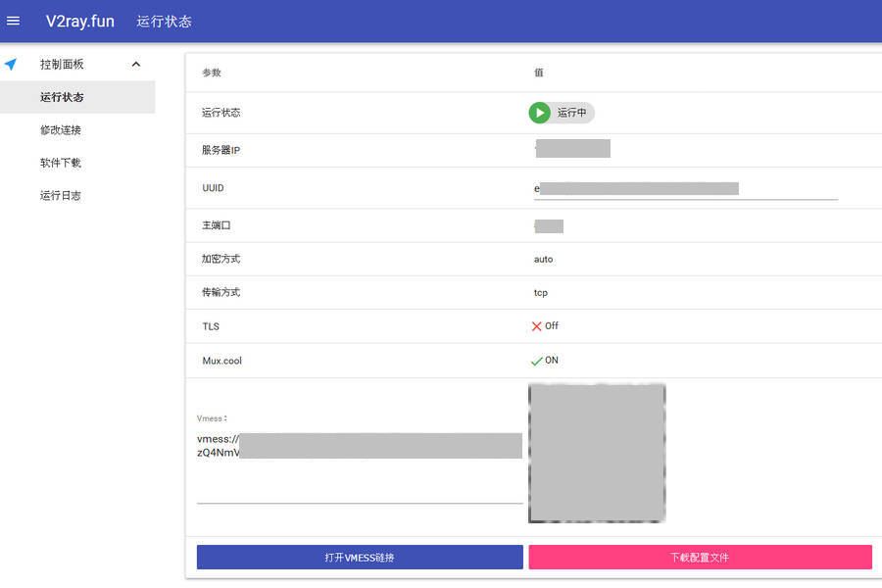The width and height of the screenshot is (882, 588).
Task: Select 运行状态 in the sidebar
Action: pyautogui.click(x=62, y=97)
